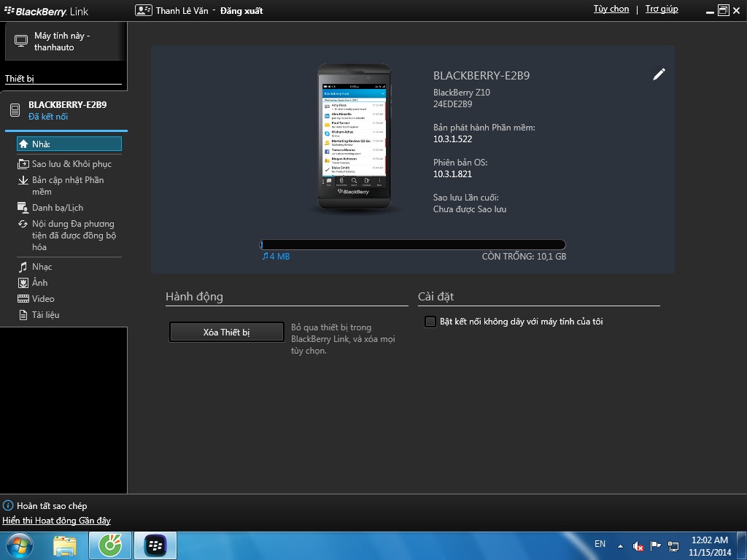Minimize the BlackBerry Link window
The width and height of the screenshot is (747, 560).
tap(710, 12)
